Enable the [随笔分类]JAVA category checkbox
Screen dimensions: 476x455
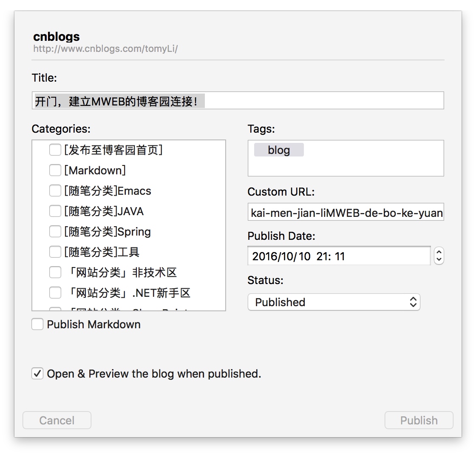[x=55, y=211]
